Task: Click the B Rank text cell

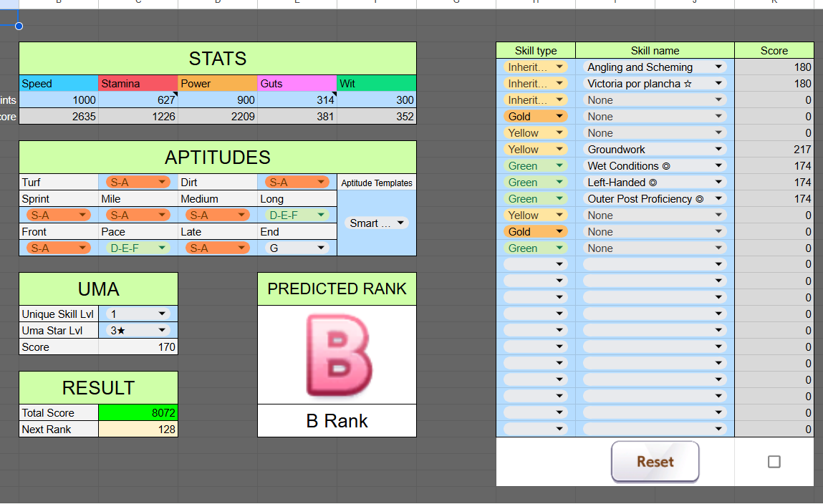Action: click(x=337, y=421)
